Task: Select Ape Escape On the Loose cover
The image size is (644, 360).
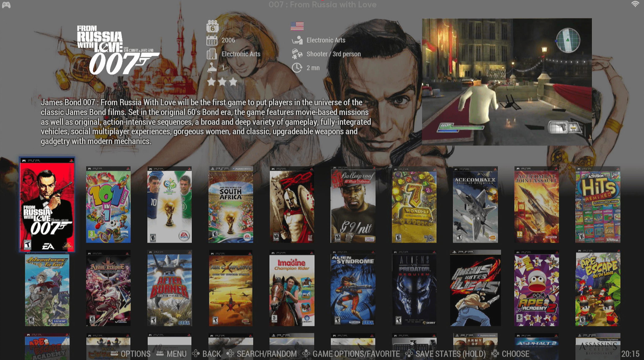Action: pyautogui.click(x=598, y=288)
